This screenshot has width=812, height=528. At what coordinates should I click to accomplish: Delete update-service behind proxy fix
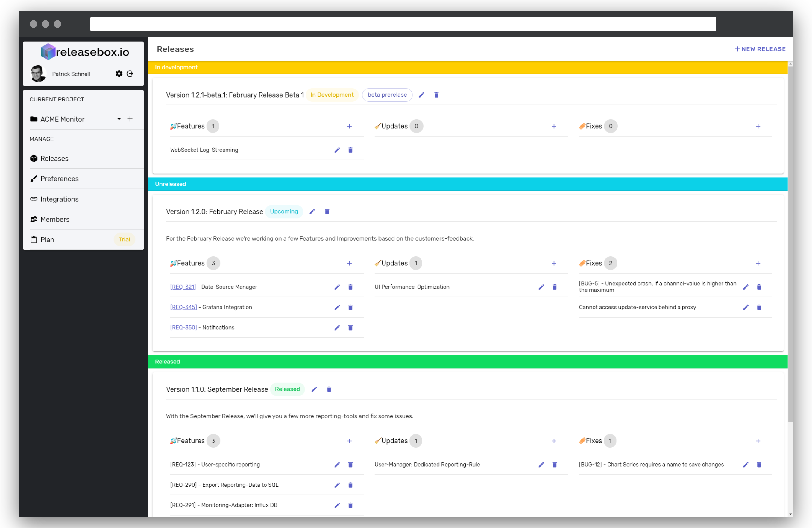click(x=759, y=307)
